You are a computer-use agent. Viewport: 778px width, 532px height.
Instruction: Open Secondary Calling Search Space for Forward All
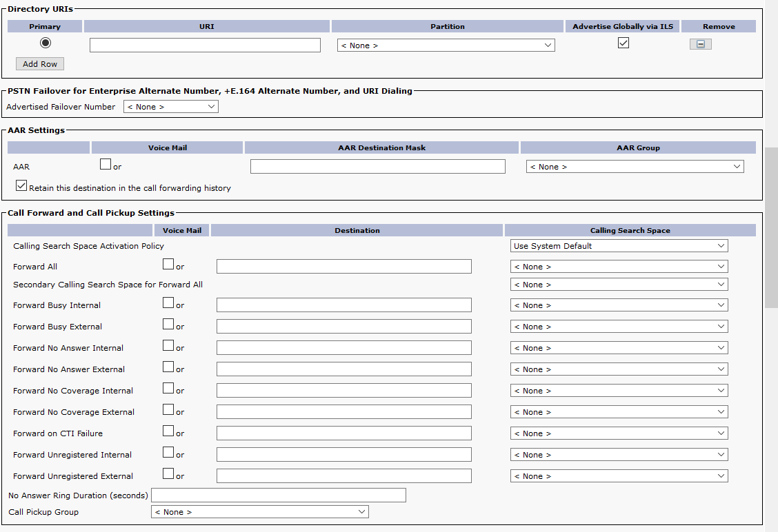619,285
